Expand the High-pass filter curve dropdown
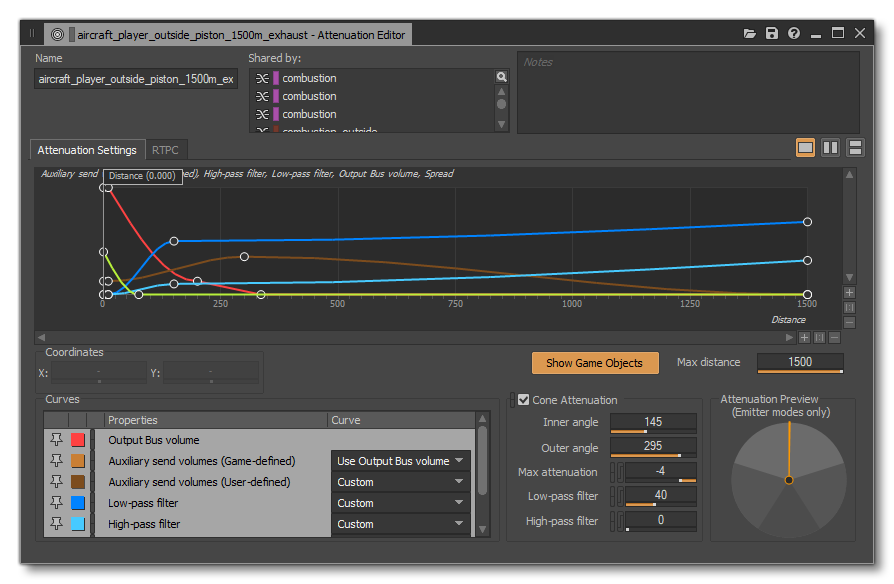Viewport: 894px width, 584px height. pos(401,524)
